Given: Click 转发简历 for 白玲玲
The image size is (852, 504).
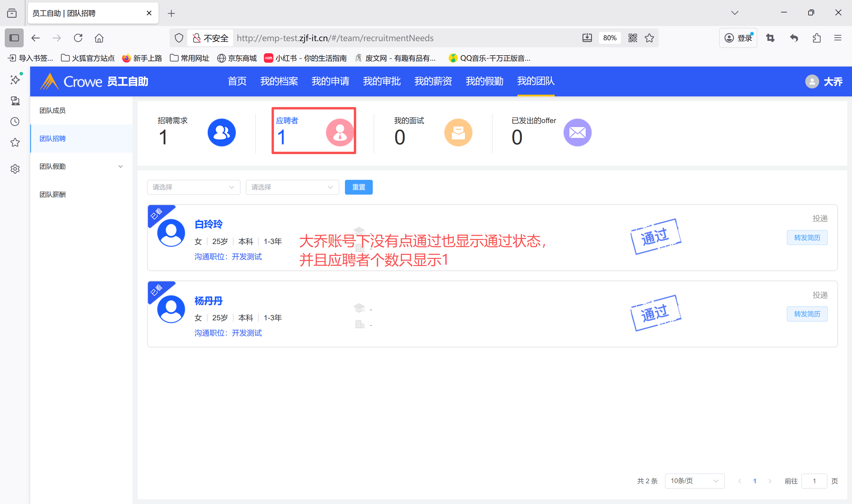Looking at the screenshot, I should (x=806, y=238).
